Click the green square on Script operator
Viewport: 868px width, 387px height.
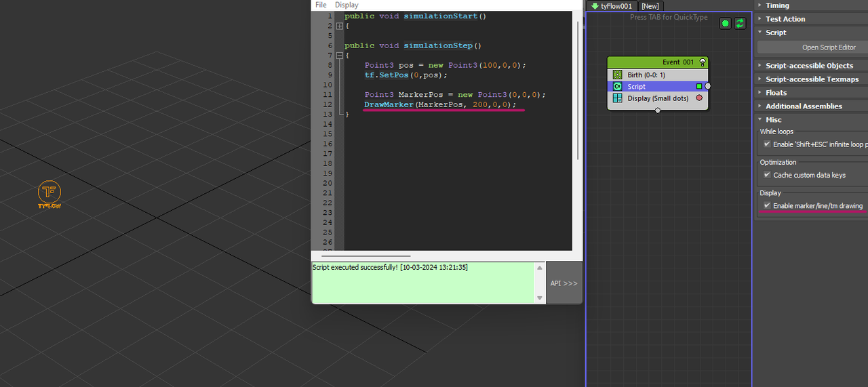(x=699, y=87)
